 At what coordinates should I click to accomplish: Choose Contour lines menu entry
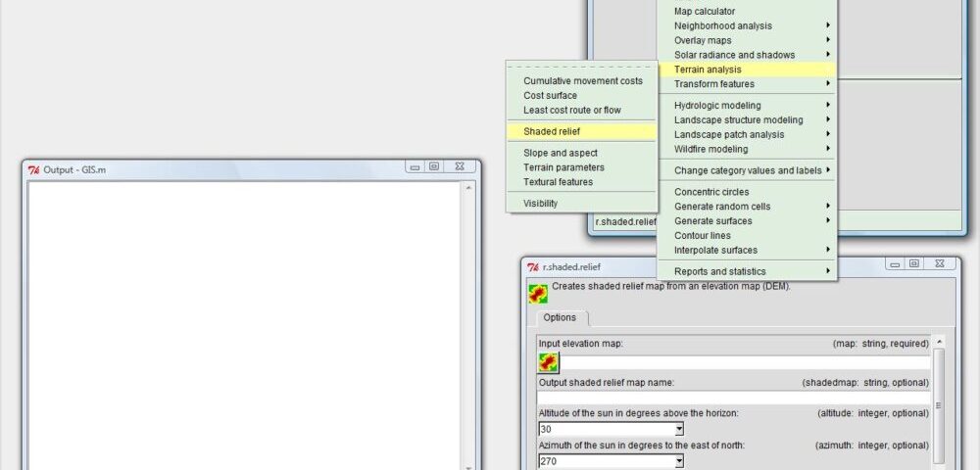pyautogui.click(x=703, y=236)
